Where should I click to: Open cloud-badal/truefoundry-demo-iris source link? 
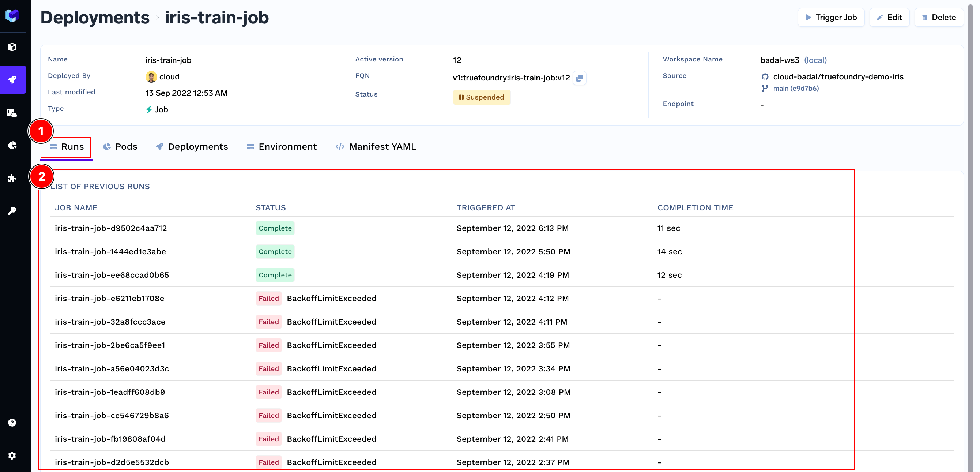(x=838, y=76)
